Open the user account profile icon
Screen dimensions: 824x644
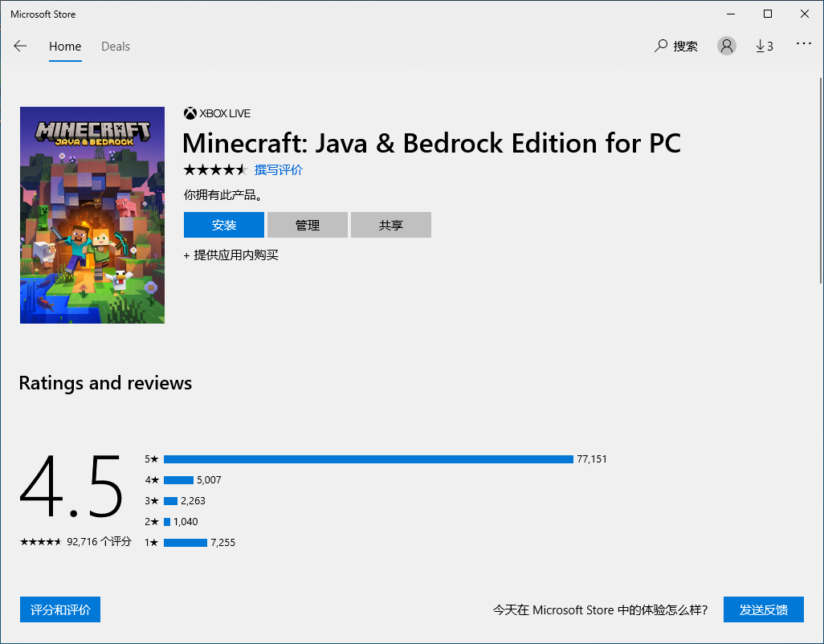[727, 46]
